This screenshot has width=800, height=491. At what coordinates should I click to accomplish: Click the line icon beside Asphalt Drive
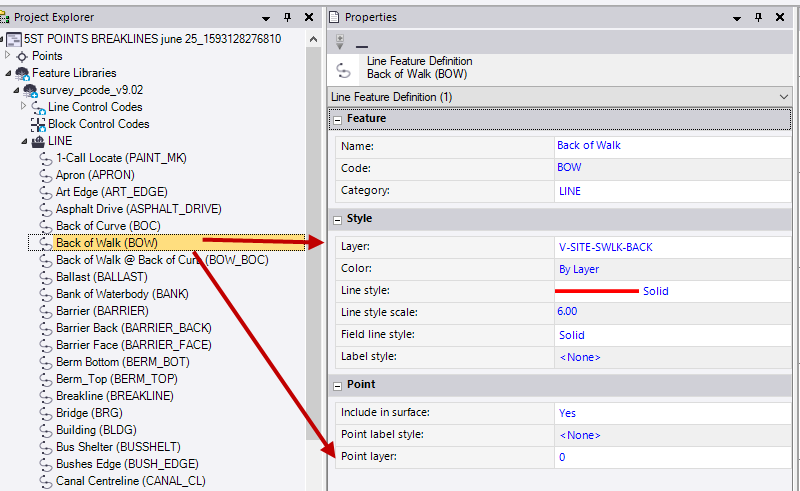[46, 209]
